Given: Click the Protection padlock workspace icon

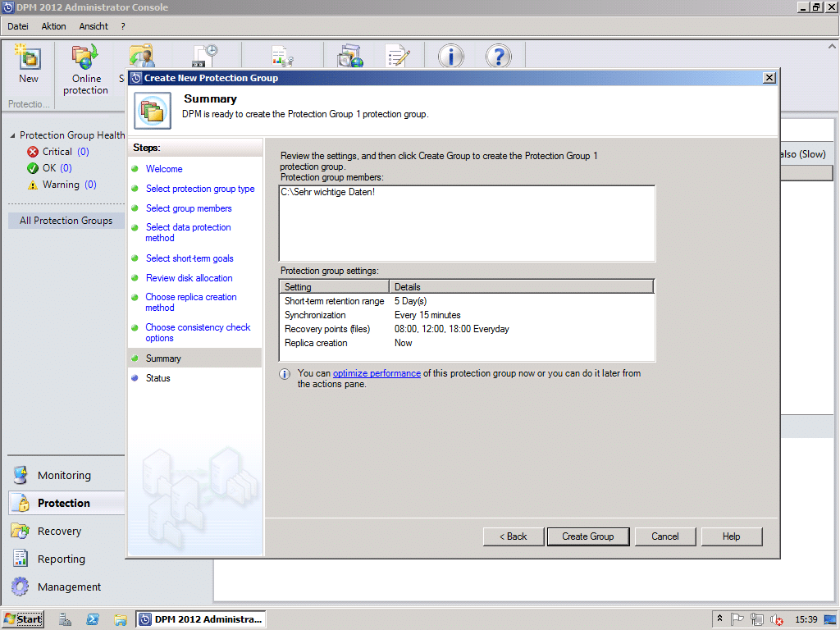Looking at the screenshot, I should point(21,503).
